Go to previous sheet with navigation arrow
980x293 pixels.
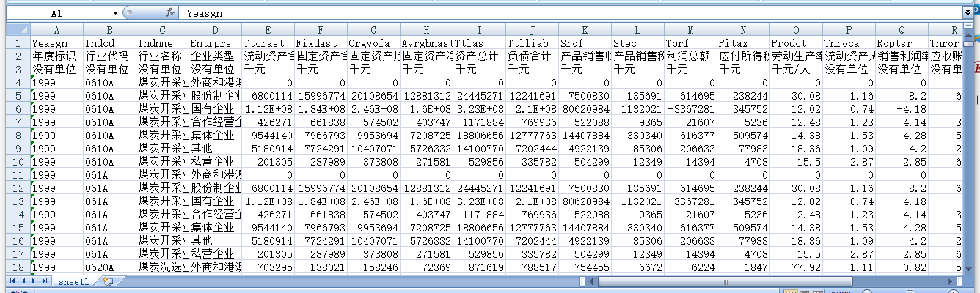(x=23, y=281)
